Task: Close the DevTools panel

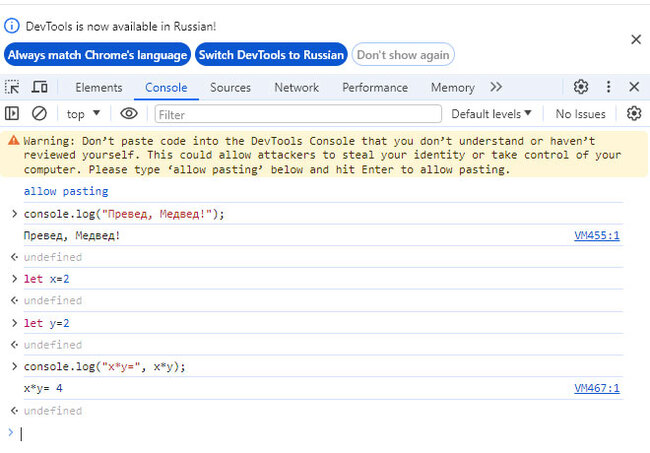Action: pos(634,87)
